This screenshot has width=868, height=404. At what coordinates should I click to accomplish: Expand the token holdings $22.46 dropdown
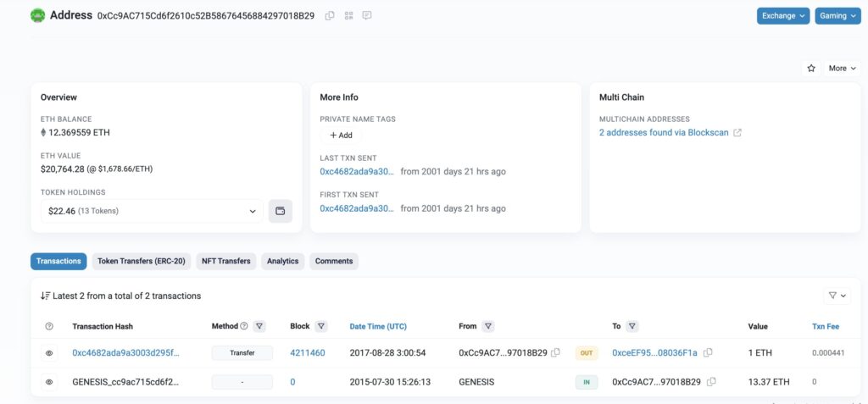point(152,211)
